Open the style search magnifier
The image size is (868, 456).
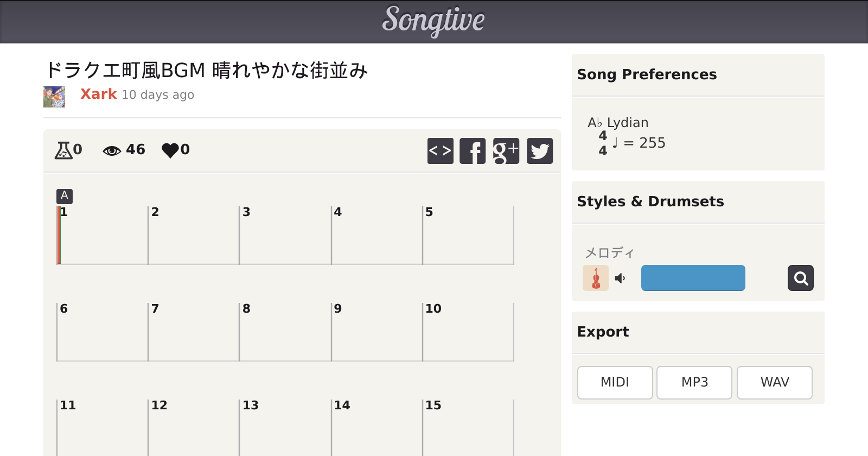(801, 278)
